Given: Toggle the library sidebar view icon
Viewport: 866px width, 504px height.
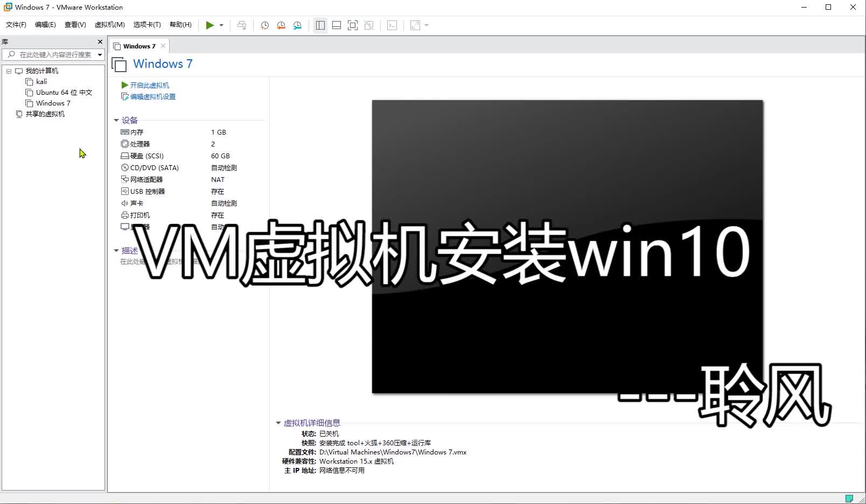Looking at the screenshot, I should point(320,25).
